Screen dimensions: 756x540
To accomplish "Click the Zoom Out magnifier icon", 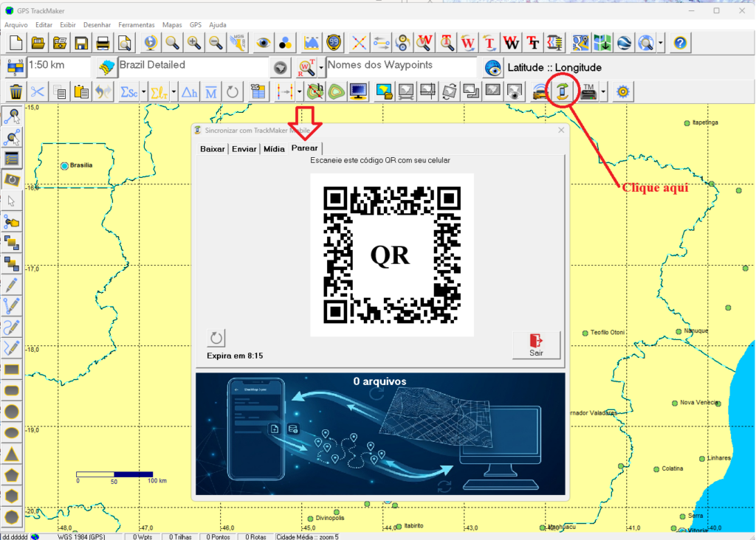I will pos(216,43).
